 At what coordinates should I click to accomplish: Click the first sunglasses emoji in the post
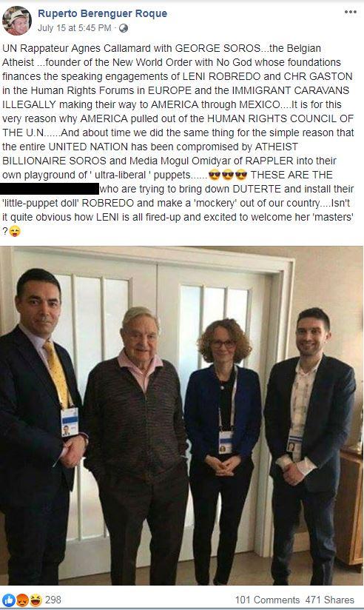215,175
